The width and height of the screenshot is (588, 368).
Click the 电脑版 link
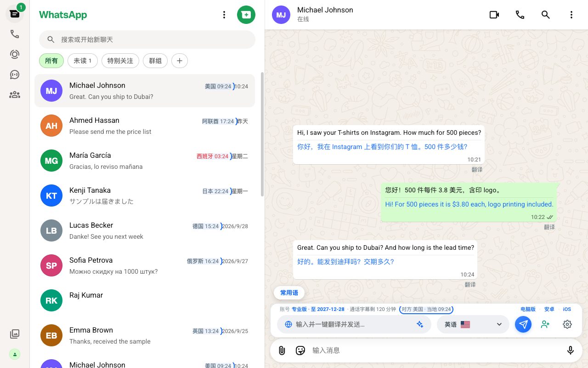coord(528,310)
